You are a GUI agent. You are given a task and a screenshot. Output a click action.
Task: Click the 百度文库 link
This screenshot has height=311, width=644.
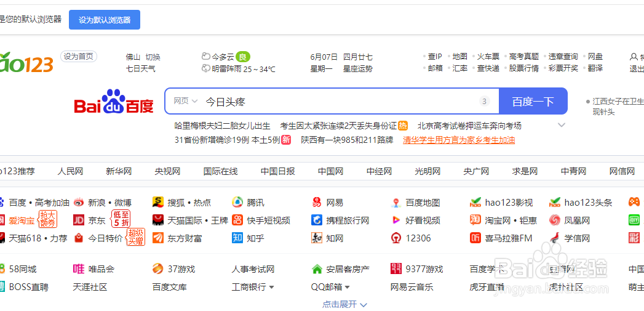point(169,287)
